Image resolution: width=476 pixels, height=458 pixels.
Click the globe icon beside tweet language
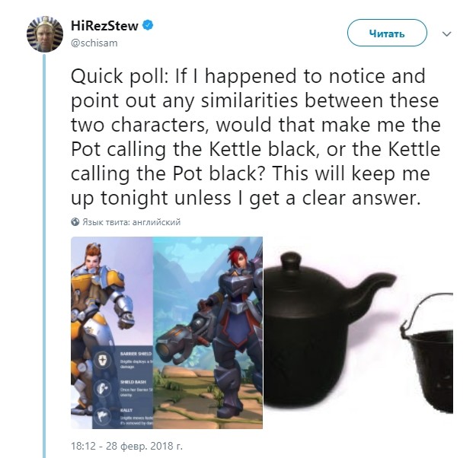click(x=75, y=222)
